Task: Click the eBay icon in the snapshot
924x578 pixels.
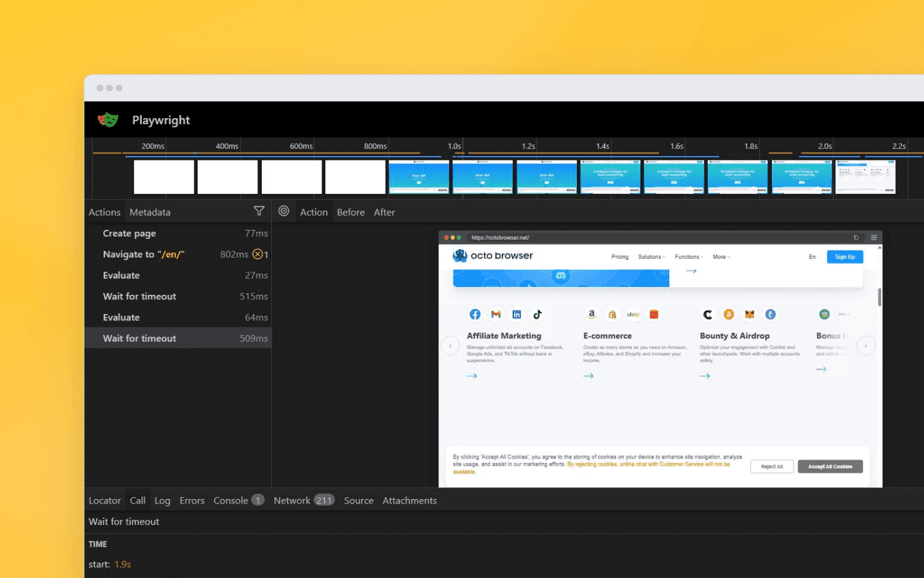Action: [x=633, y=314]
